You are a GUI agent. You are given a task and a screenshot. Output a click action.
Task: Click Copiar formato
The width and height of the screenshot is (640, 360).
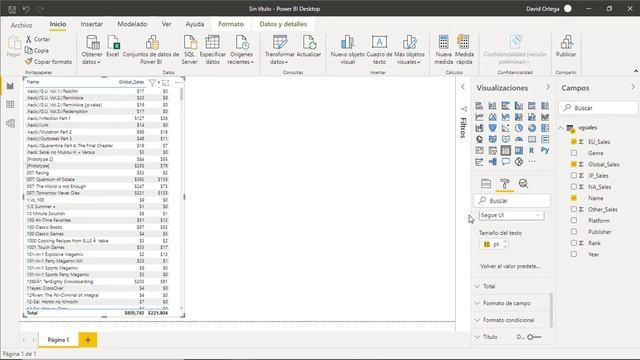tap(48, 62)
